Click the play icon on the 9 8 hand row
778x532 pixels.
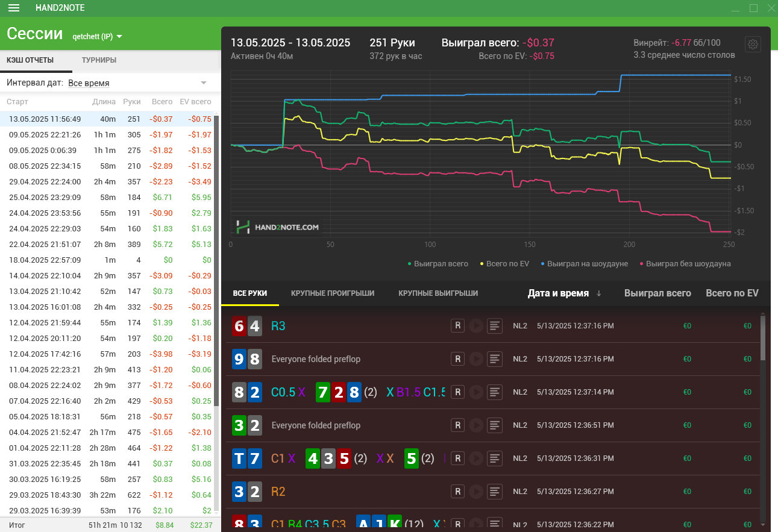pos(476,359)
